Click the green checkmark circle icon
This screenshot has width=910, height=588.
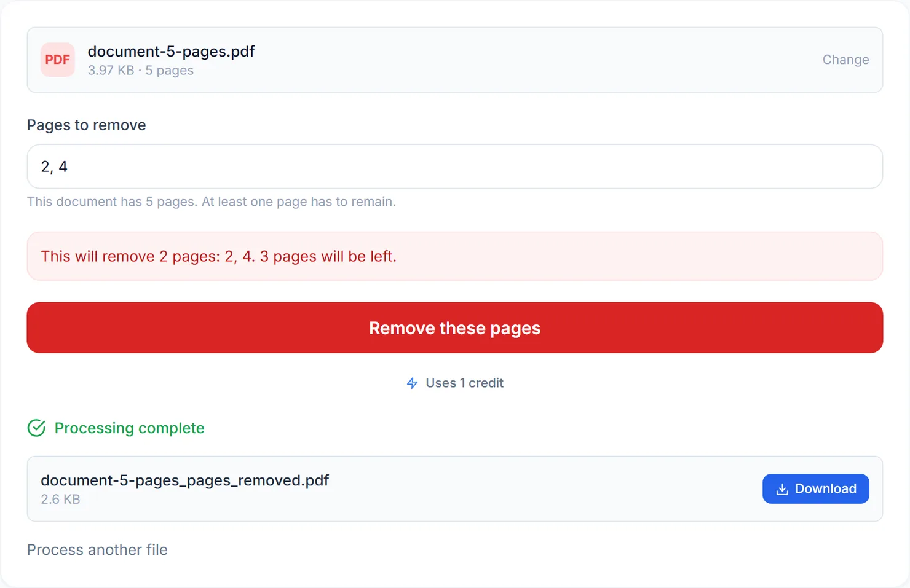point(36,428)
